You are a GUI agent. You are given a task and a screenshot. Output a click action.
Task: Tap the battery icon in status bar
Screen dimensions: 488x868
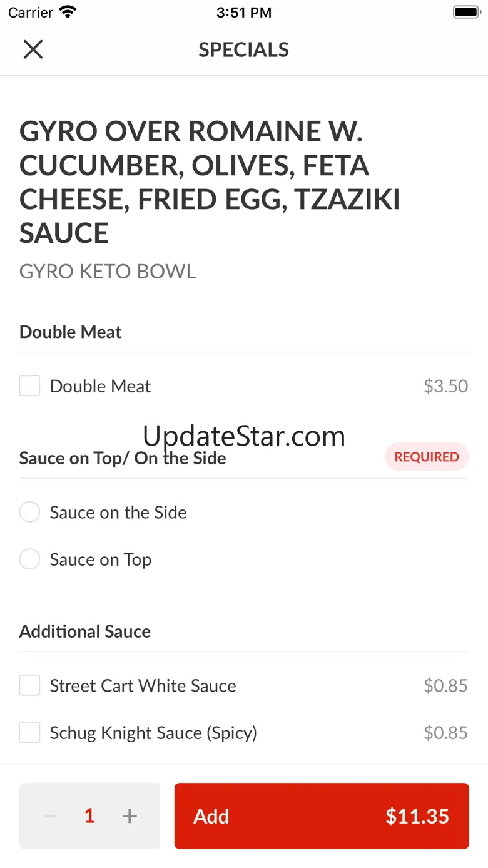pos(465,12)
